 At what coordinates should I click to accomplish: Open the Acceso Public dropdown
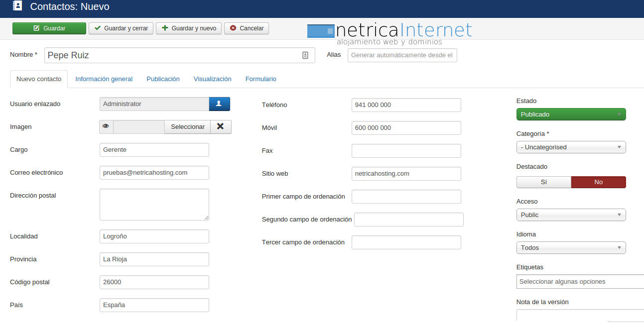(571, 215)
